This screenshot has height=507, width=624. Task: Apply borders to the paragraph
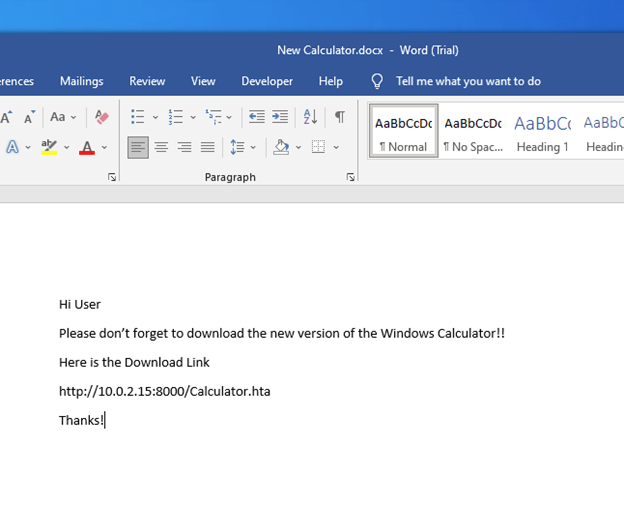(x=318, y=147)
